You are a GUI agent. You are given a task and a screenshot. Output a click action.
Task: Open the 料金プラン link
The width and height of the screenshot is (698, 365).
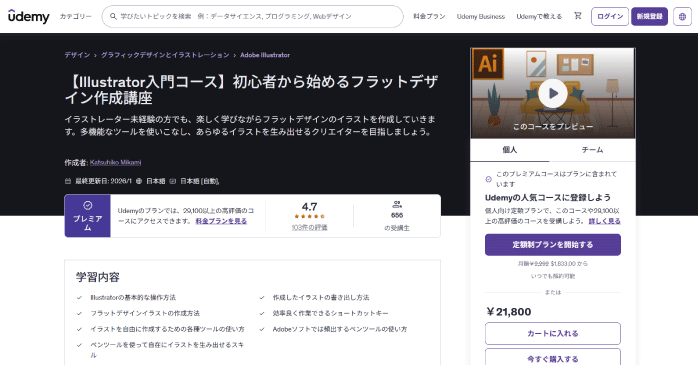coord(429,16)
